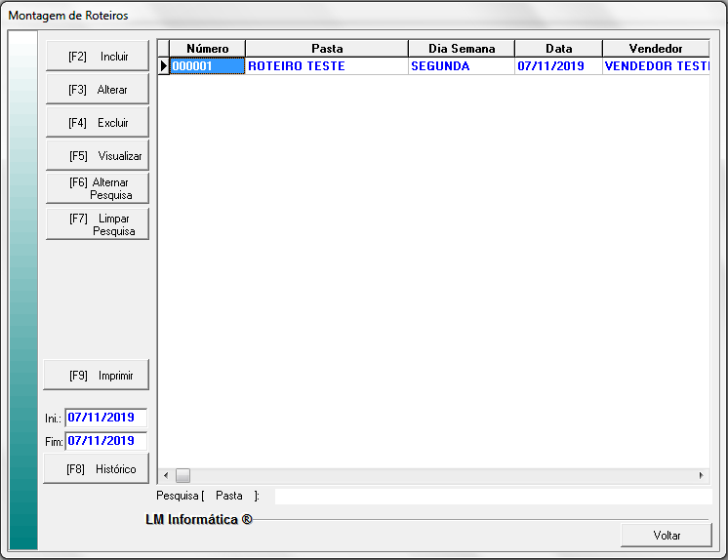
Task: Open the [F8] Histórico button
Action: [x=96, y=469]
